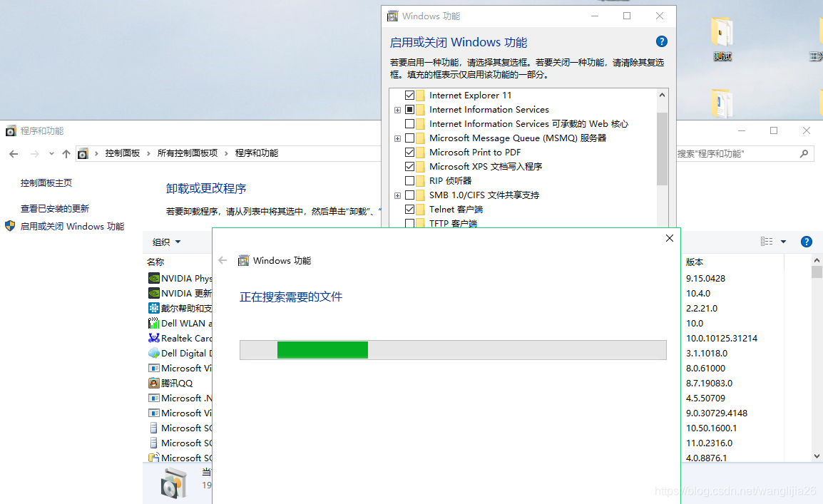Click 所有控制面板项 breadcrumb item
This screenshot has height=504, width=823.
pyautogui.click(x=188, y=153)
